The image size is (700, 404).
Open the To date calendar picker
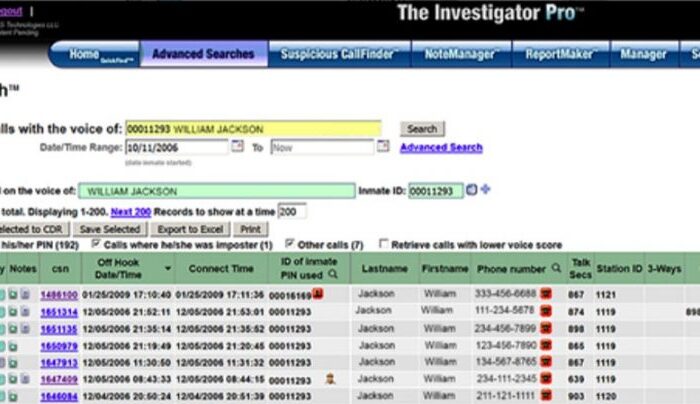383,146
